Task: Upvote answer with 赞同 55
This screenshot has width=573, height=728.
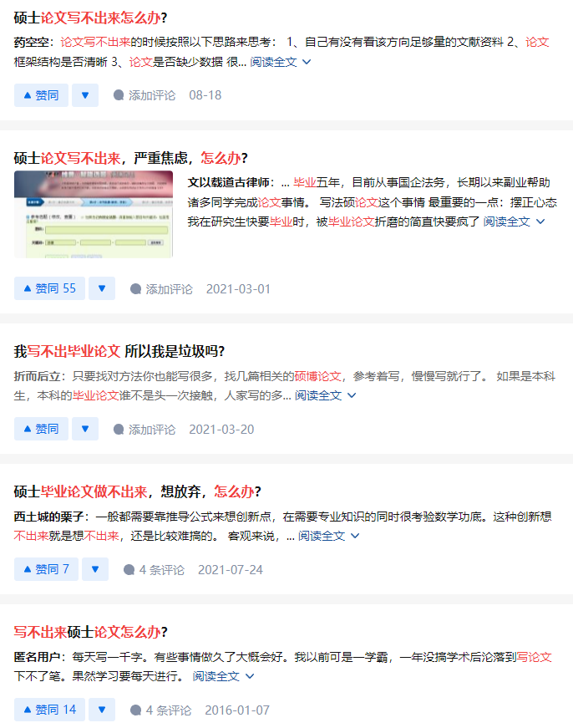Action: click(49, 288)
